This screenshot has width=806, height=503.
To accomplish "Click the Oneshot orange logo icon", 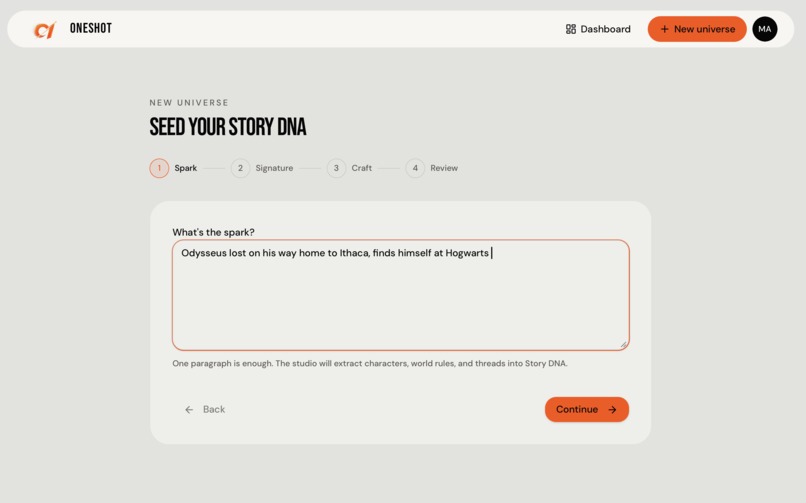I will (x=44, y=30).
